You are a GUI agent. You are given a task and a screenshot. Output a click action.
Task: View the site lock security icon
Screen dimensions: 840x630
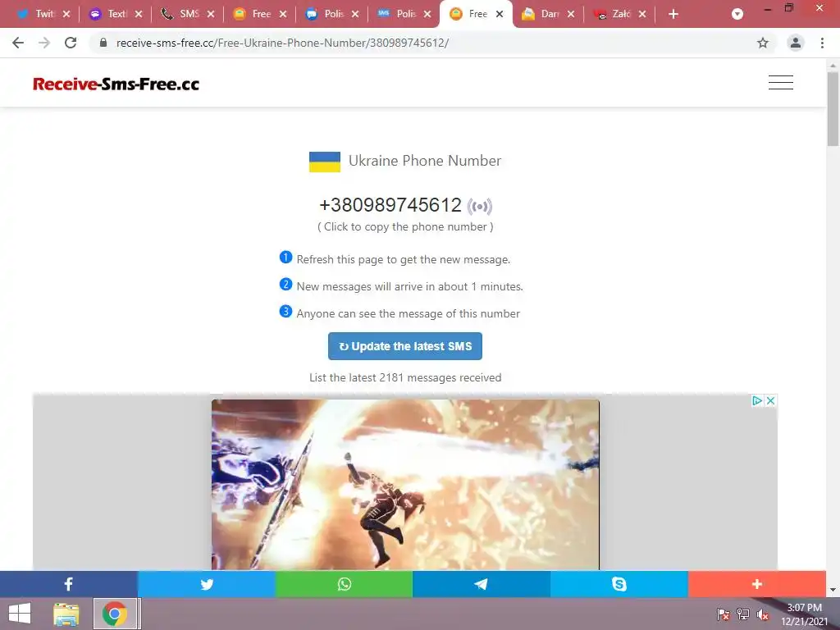coord(103,43)
